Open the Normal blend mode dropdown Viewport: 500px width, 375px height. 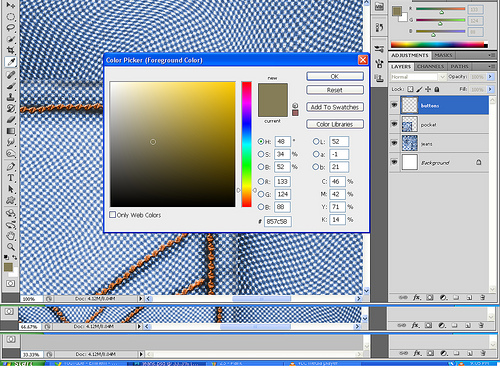tap(418, 77)
